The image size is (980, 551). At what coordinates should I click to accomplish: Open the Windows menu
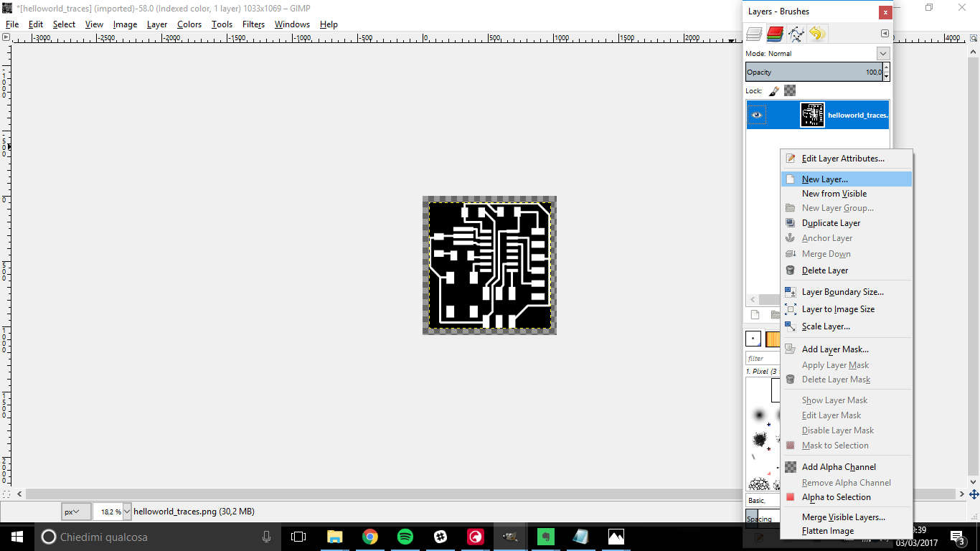[292, 24]
